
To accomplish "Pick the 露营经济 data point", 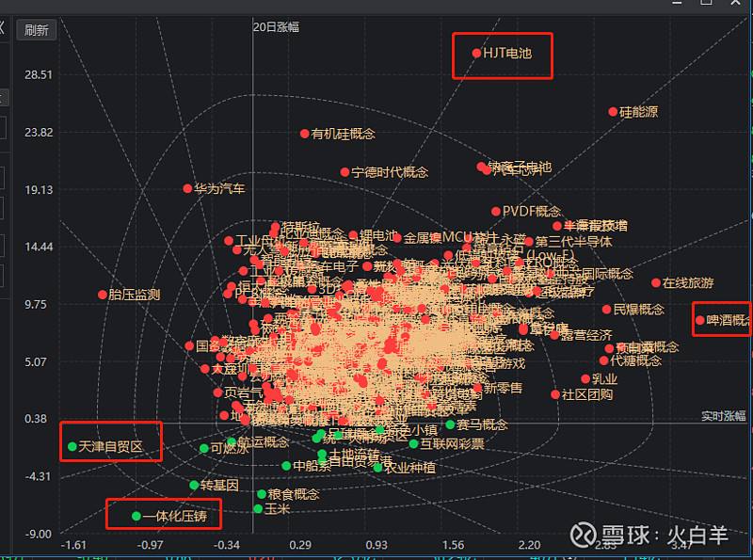I will point(554,335).
